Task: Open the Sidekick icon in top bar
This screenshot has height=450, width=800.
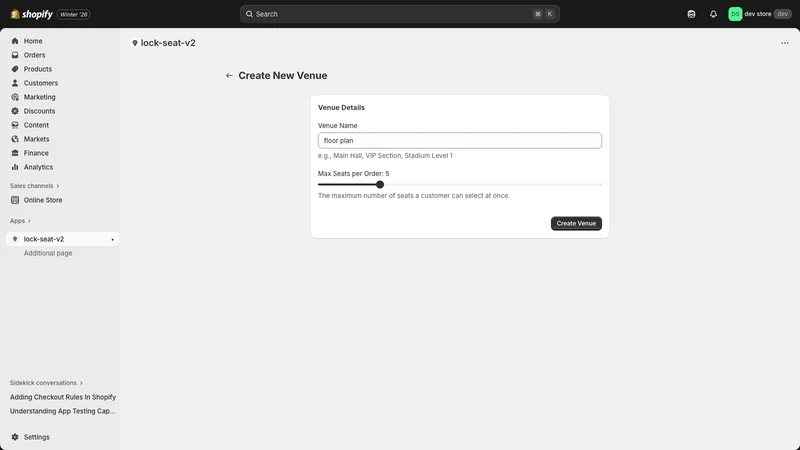Action: click(691, 14)
